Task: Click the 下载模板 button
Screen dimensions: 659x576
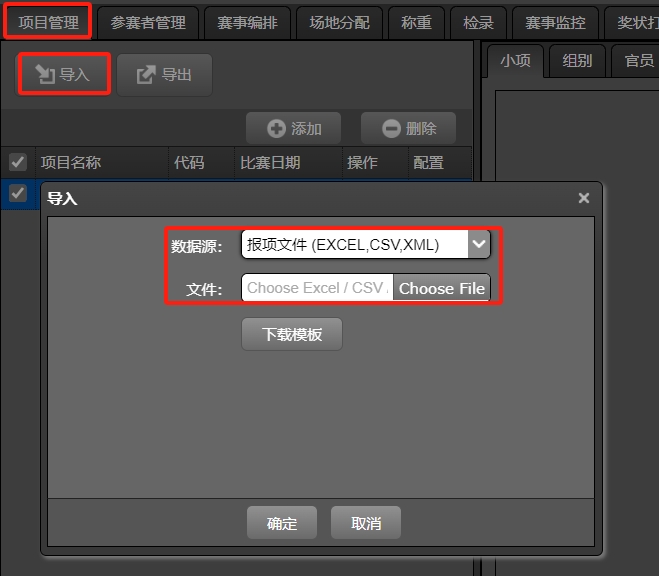Action: (x=292, y=334)
